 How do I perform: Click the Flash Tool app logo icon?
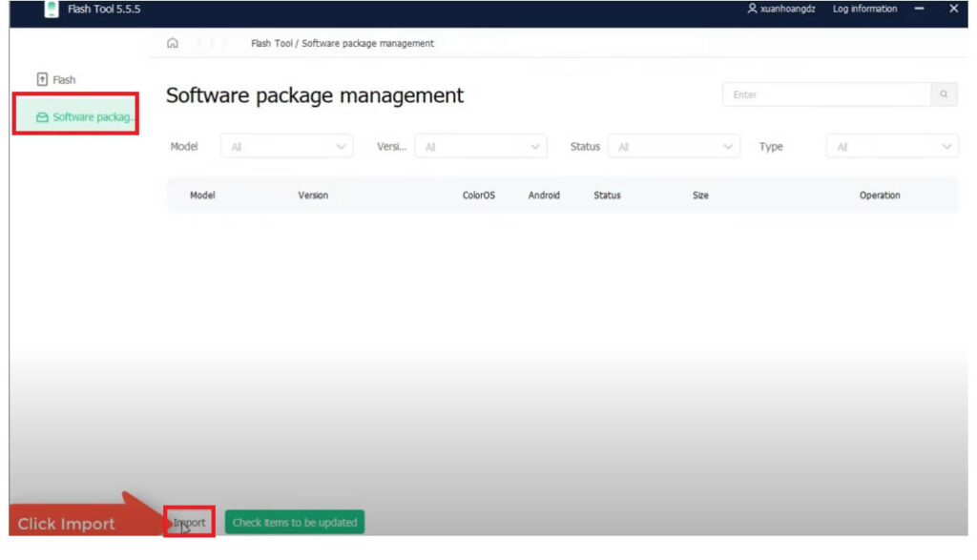tap(52, 10)
